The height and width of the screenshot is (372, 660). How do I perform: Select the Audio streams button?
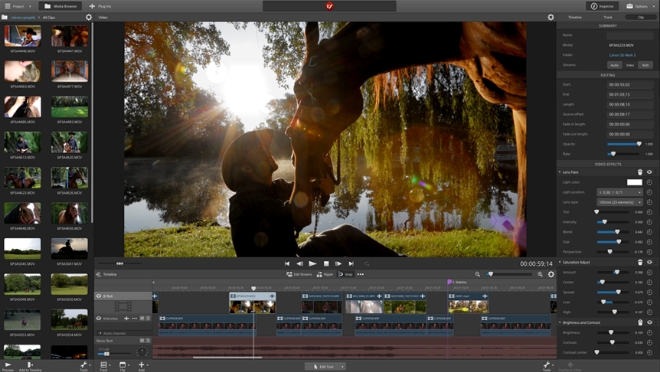[615, 65]
